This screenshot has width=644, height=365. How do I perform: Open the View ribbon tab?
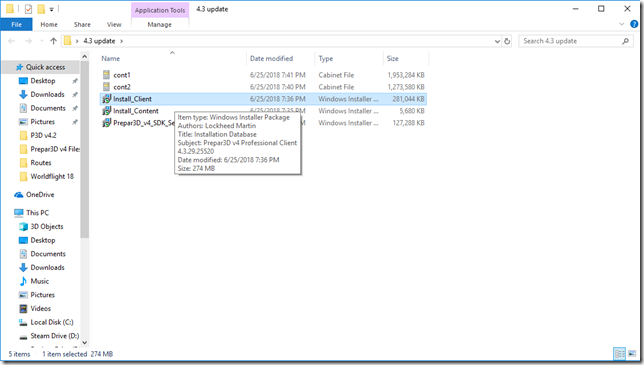(114, 25)
